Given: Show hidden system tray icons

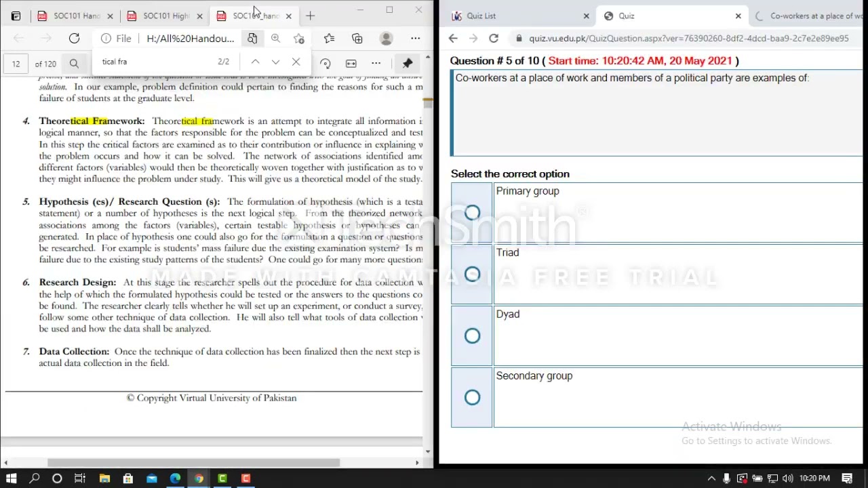Looking at the screenshot, I should tap(711, 479).
